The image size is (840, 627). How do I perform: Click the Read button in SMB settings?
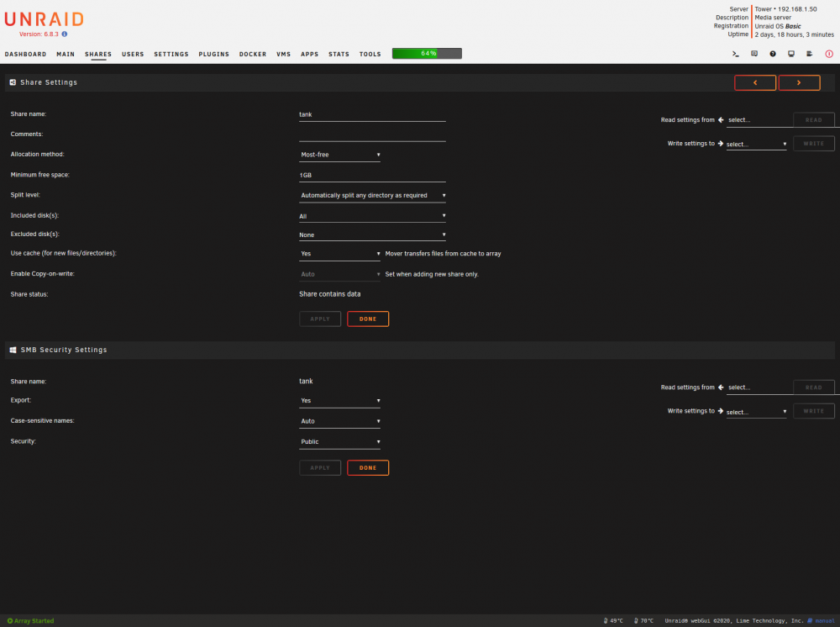tap(813, 387)
